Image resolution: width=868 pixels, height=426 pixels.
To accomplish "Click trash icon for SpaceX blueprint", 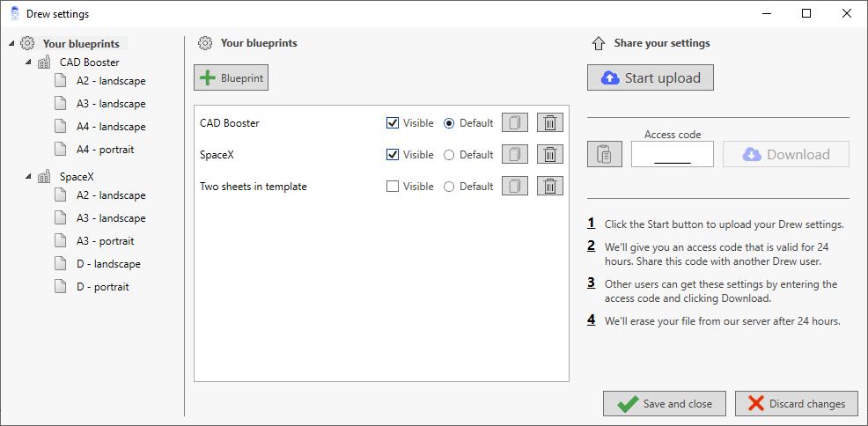I will [550, 155].
